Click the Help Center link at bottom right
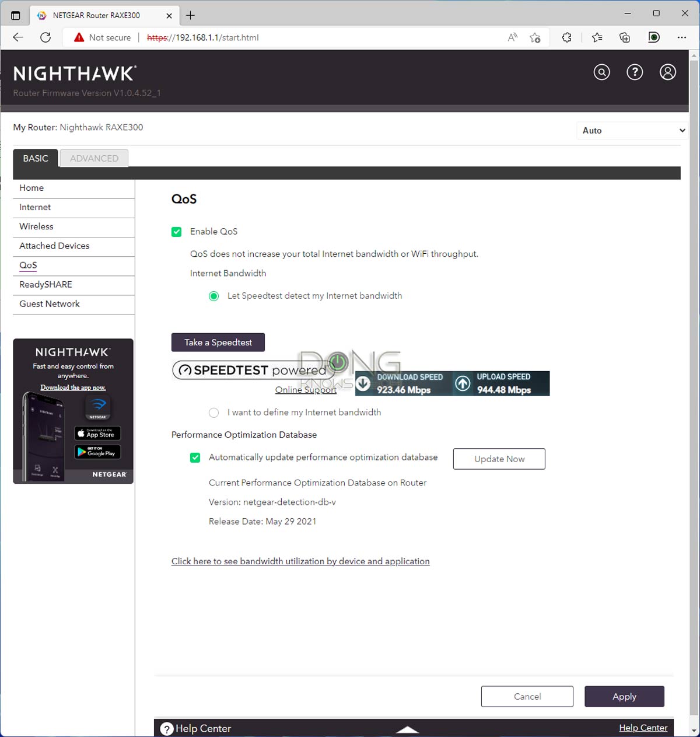This screenshot has height=737, width=700. [643, 728]
